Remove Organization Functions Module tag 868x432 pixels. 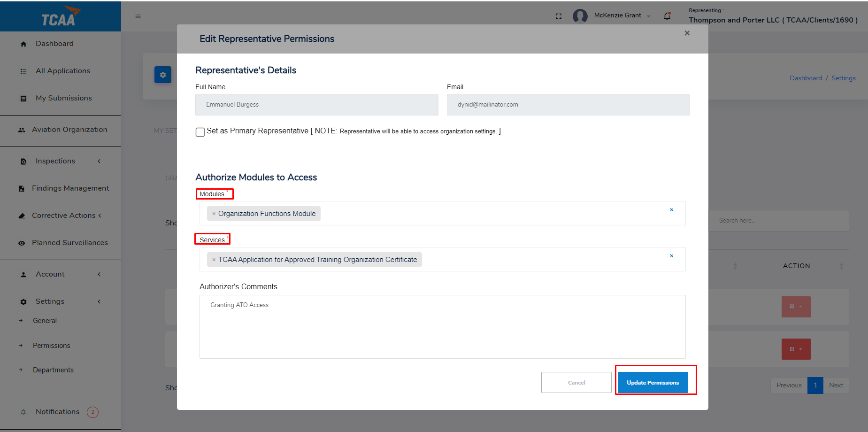214,214
